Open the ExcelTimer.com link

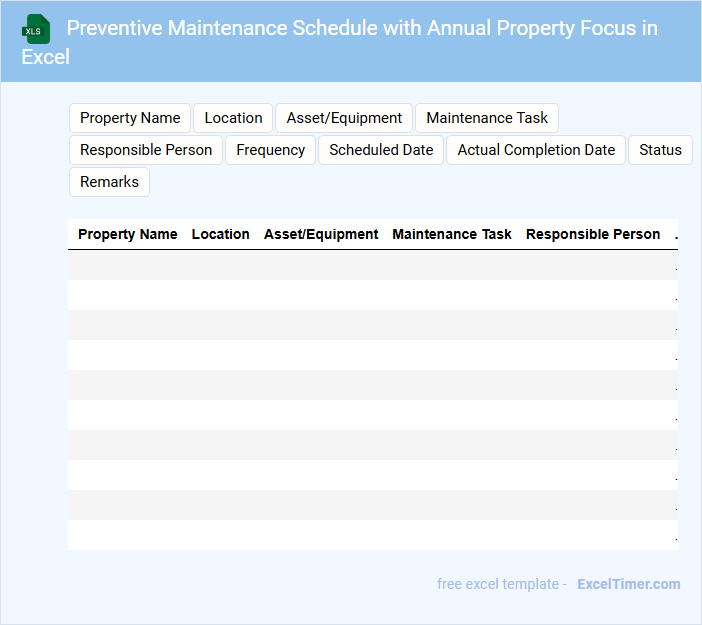(628, 584)
